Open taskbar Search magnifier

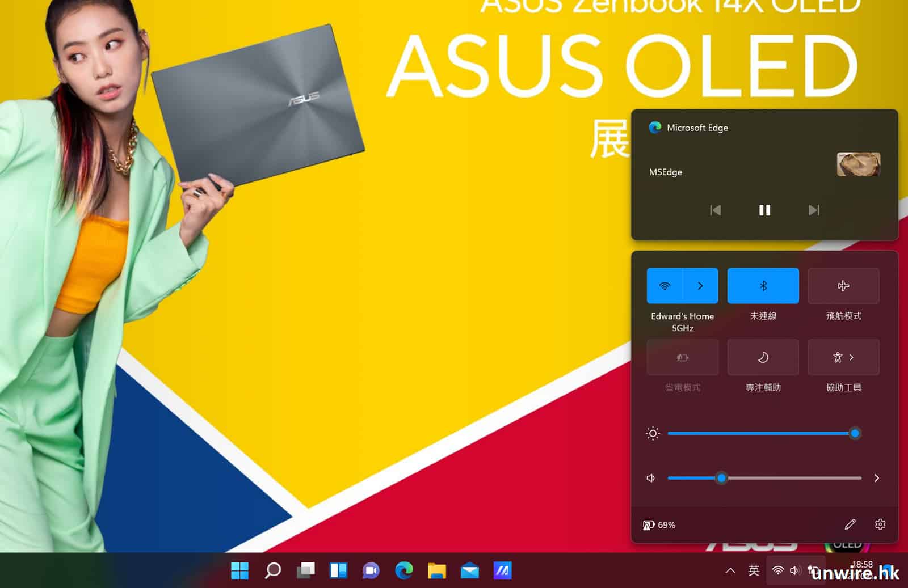click(273, 570)
